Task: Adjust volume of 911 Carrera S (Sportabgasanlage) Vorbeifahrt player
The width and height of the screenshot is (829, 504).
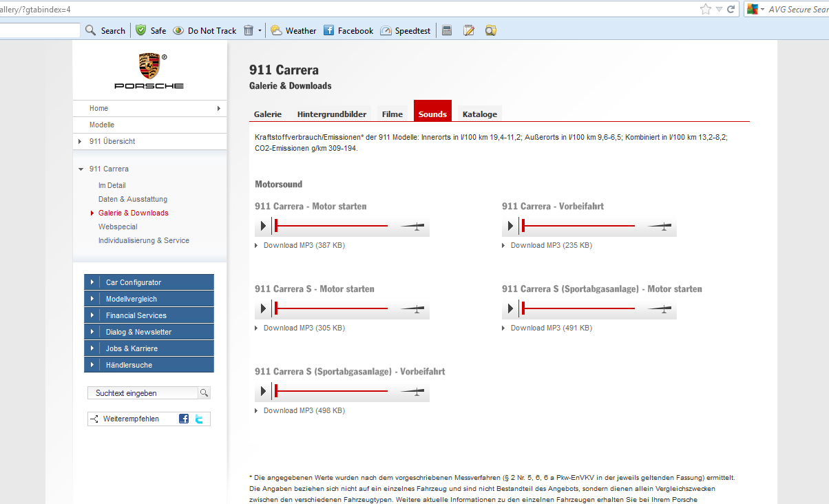Action: [412, 391]
